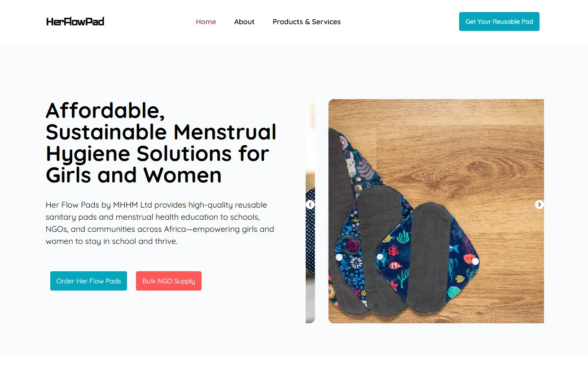Viewport: 588px width, 378px height.
Task: Click the fish-patterned pad in the photo
Action: (429, 258)
